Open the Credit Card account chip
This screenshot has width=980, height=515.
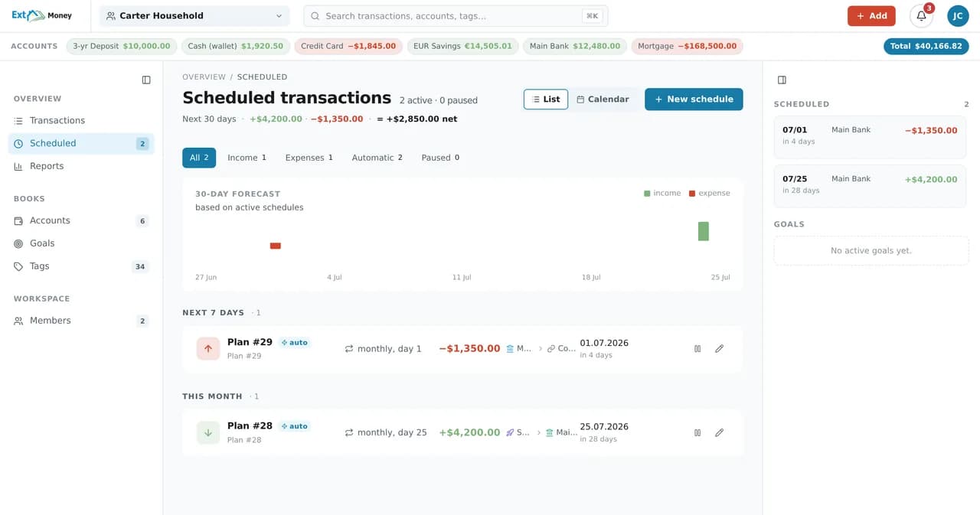(x=348, y=46)
